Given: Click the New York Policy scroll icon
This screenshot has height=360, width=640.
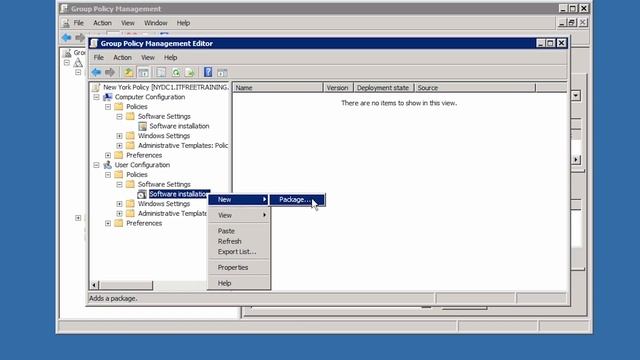Looking at the screenshot, I should [96, 87].
